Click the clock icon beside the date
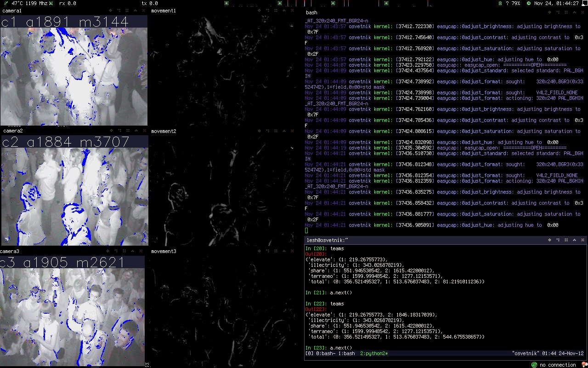The width and height of the screenshot is (588, 368). tap(528, 3)
